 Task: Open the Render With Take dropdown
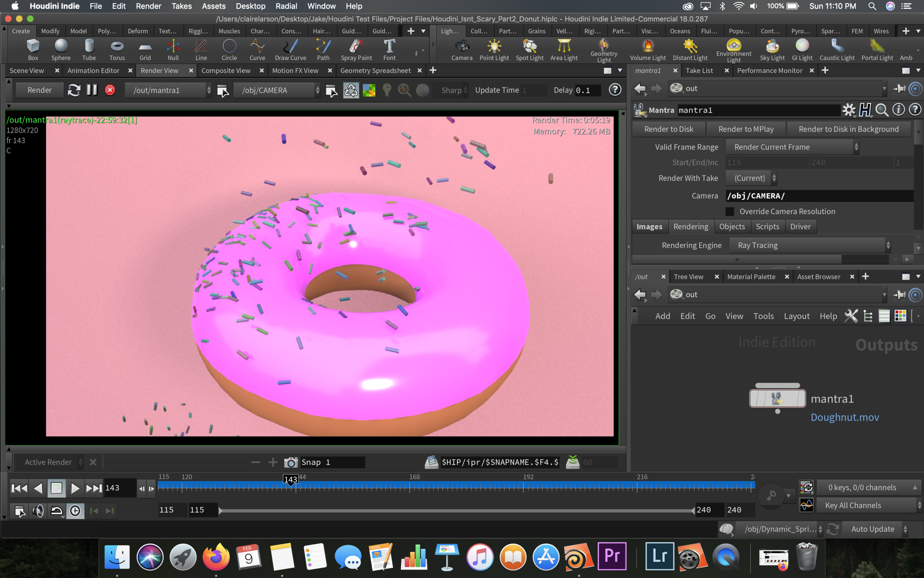pyautogui.click(x=751, y=178)
